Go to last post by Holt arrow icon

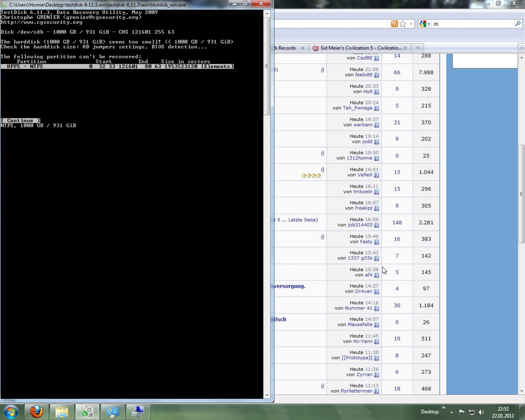(x=376, y=92)
